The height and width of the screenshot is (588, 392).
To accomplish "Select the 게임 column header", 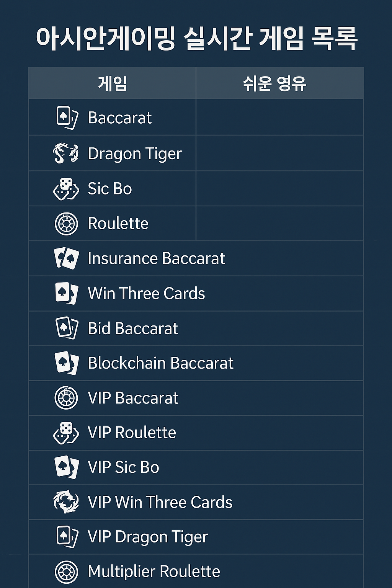I will [x=112, y=83].
